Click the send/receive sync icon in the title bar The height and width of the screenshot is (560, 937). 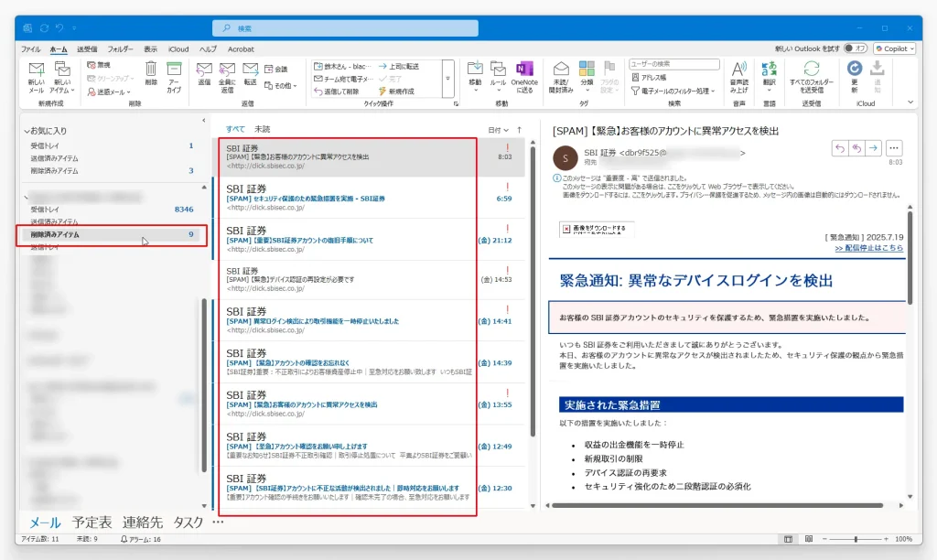click(x=44, y=28)
